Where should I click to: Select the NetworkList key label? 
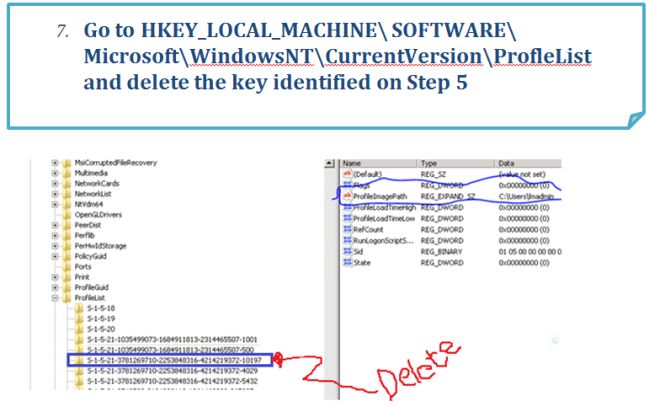(93, 194)
